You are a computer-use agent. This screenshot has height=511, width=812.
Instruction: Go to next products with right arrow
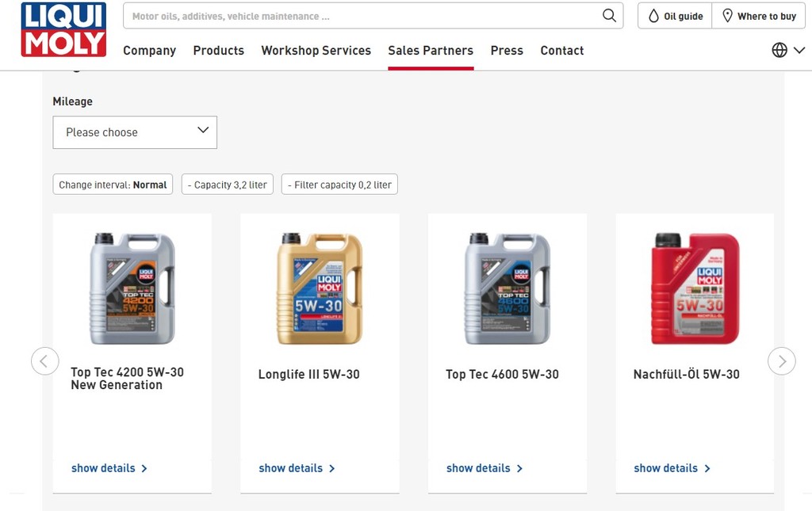(781, 361)
